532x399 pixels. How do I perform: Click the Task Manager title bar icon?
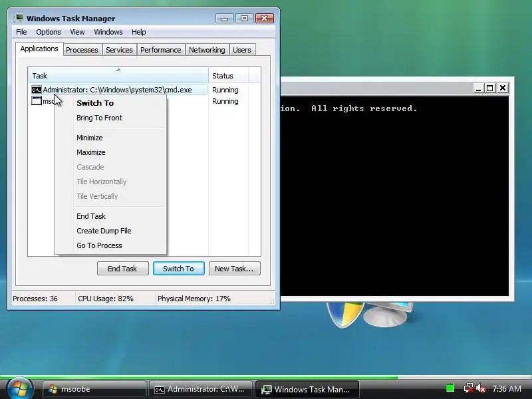(19, 18)
